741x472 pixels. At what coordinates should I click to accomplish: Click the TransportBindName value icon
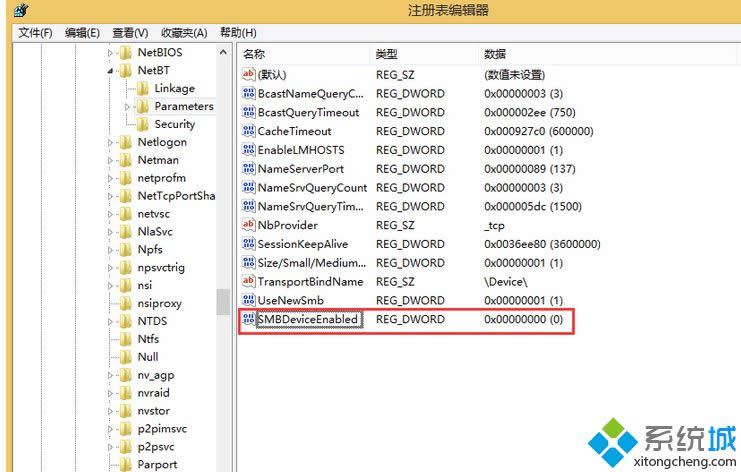click(249, 282)
